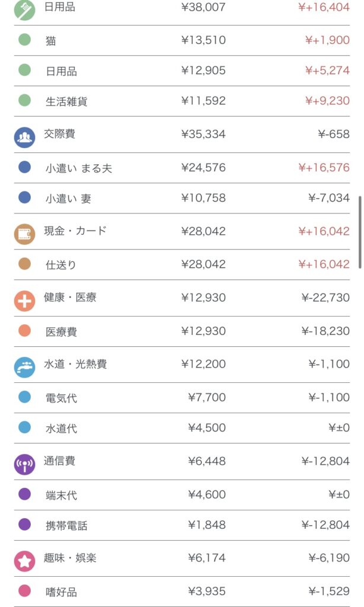Image resolution: width=364 pixels, height=607 pixels.
Task: Tap the 通信費 antenna icon
Action: click(x=24, y=464)
